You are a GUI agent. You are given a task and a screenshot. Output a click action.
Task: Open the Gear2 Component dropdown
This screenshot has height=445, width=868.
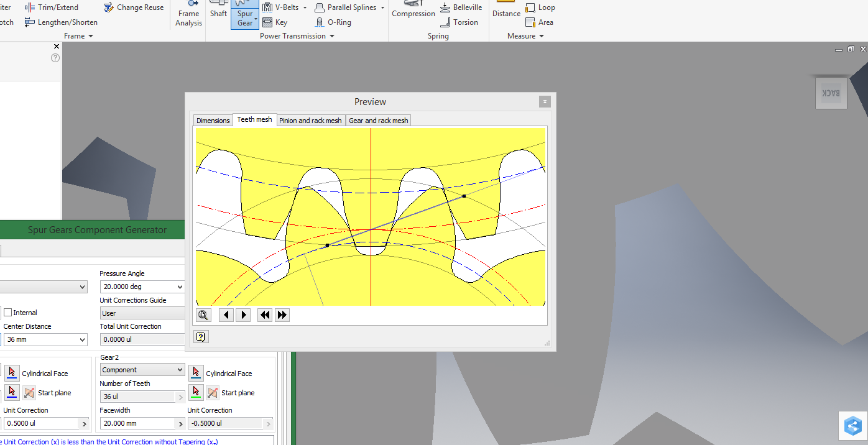pyautogui.click(x=180, y=369)
